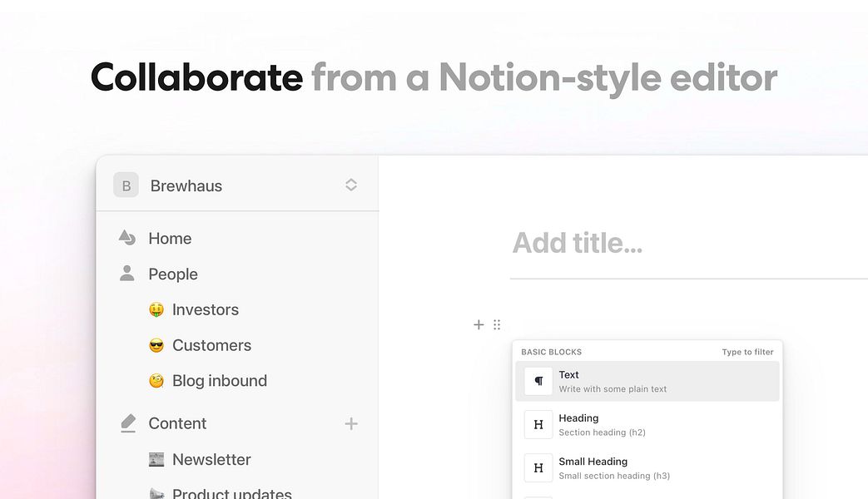The image size is (868, 499).
Task: Click the money-face emoji beside Investors
Action: tap(156, 310)
